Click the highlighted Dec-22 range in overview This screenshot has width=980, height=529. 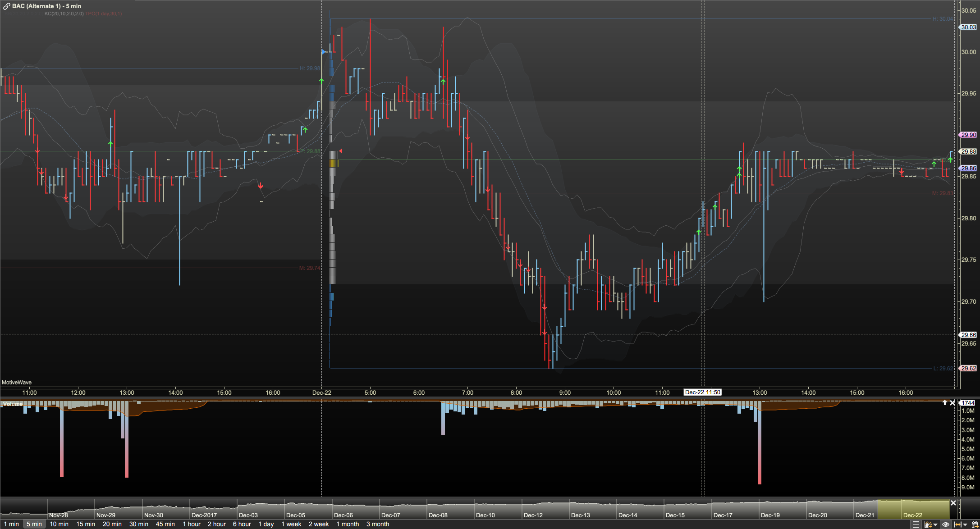click(913, 510)
